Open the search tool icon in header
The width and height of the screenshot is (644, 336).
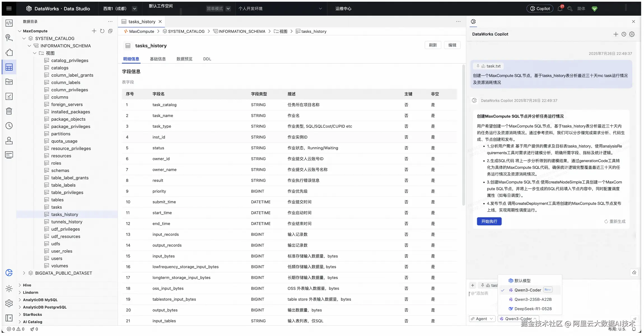(570, 9)
